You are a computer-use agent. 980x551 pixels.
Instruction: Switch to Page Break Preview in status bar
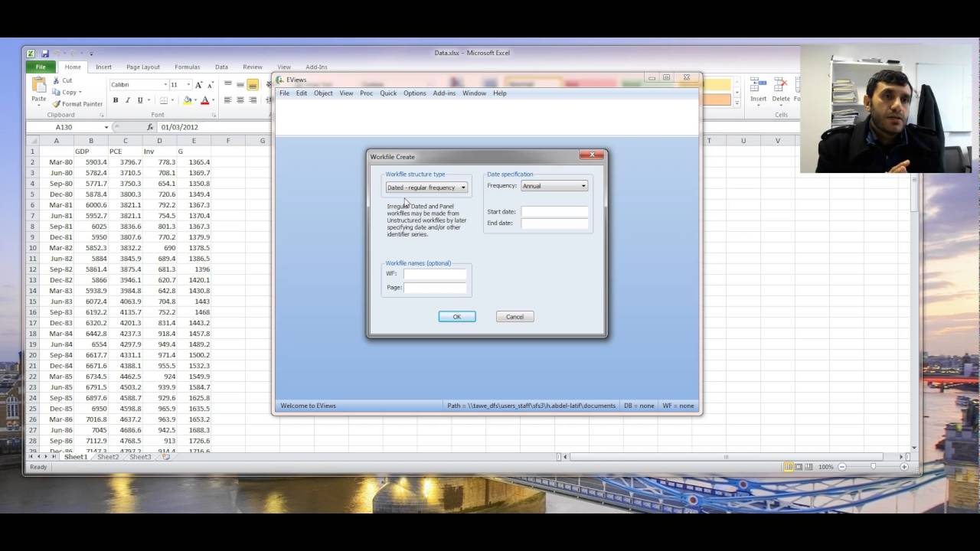tap(809, 467)
